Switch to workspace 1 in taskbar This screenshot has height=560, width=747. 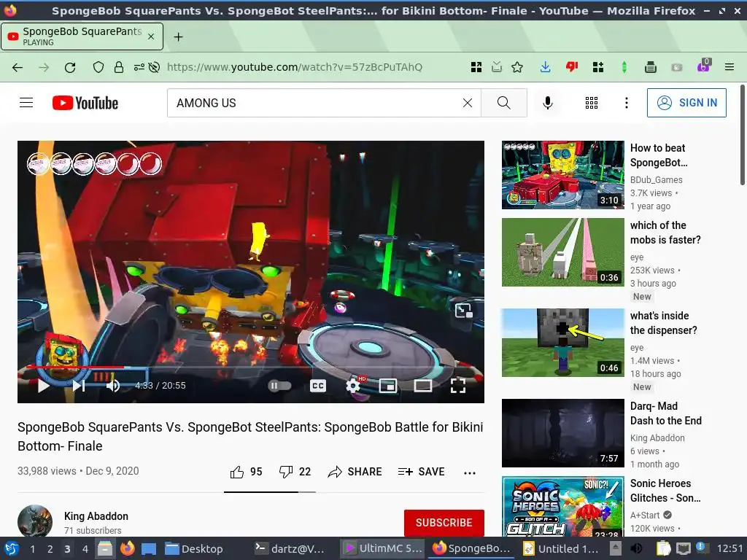[x=32, y=549]
